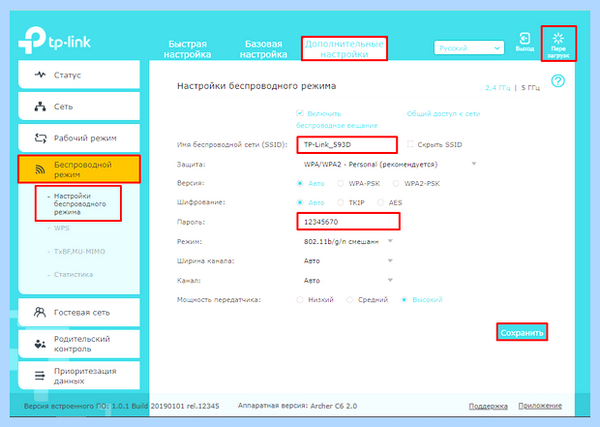Switch to Быстрая настройка tab
The width and height of the screenshot is (600, 427).
(x=188, y=49)
